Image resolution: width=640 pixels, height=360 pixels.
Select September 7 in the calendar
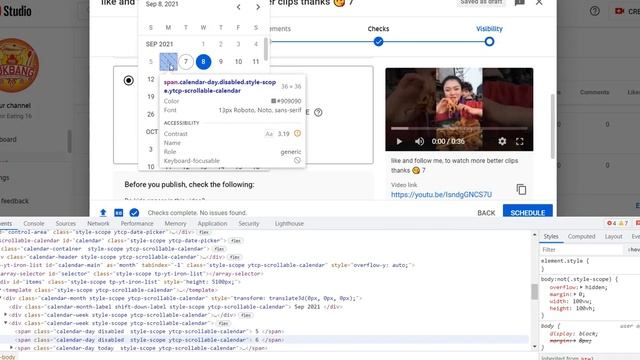coord(186,62)
